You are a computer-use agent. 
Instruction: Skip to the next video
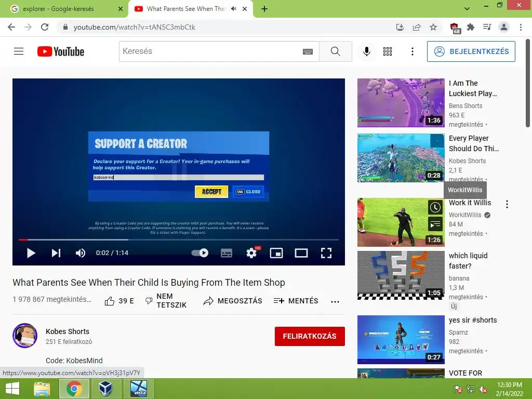56,253
